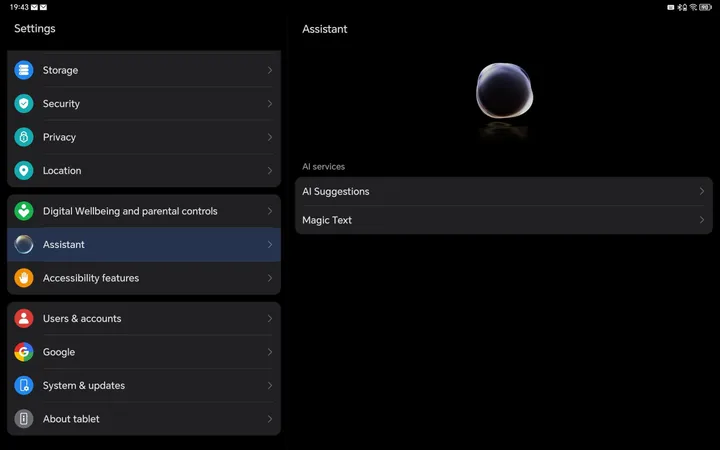Click the red Users & accounts icon
Image resolution: width=720 pixels, height=450 pixels.
24,319
